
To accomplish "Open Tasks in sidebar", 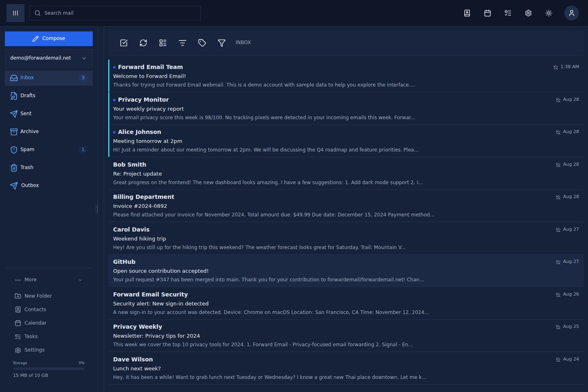I will click(x=26, y=336).
